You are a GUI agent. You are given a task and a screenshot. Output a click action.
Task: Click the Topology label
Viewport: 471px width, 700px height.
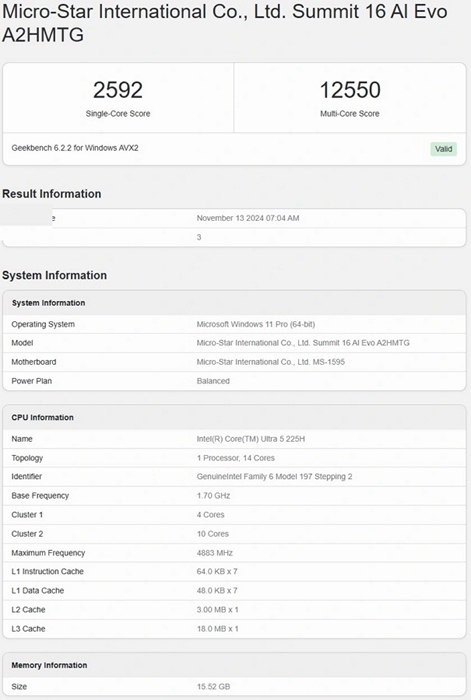click(27, 458)
